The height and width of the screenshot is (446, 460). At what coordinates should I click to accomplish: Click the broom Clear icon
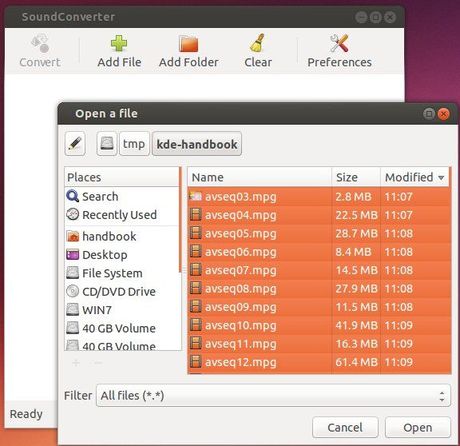[x=258, y=43]
